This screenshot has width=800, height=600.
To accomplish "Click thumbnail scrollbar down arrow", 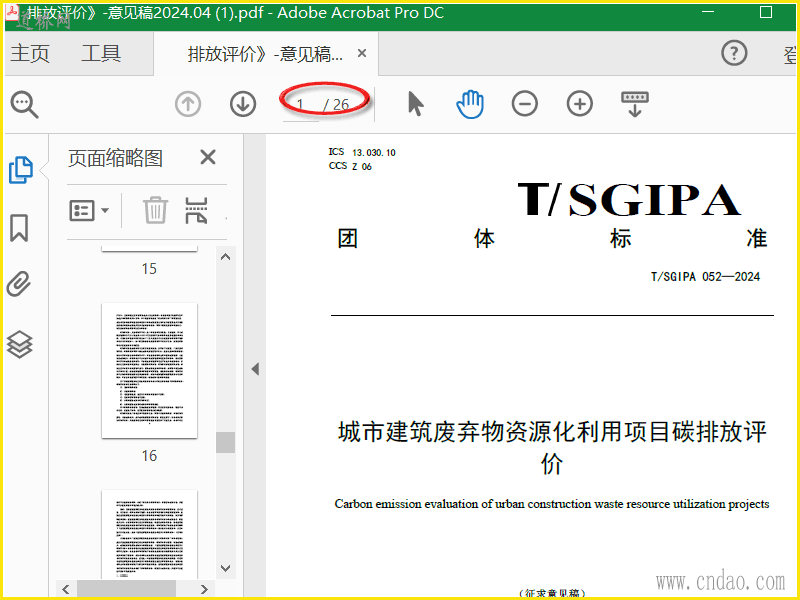I will 226,568.
